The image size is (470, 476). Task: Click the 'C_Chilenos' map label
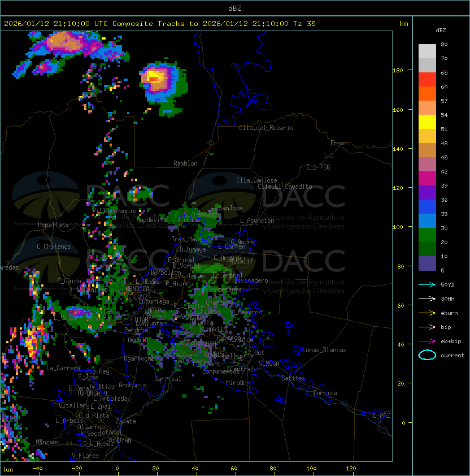(54, 246)
